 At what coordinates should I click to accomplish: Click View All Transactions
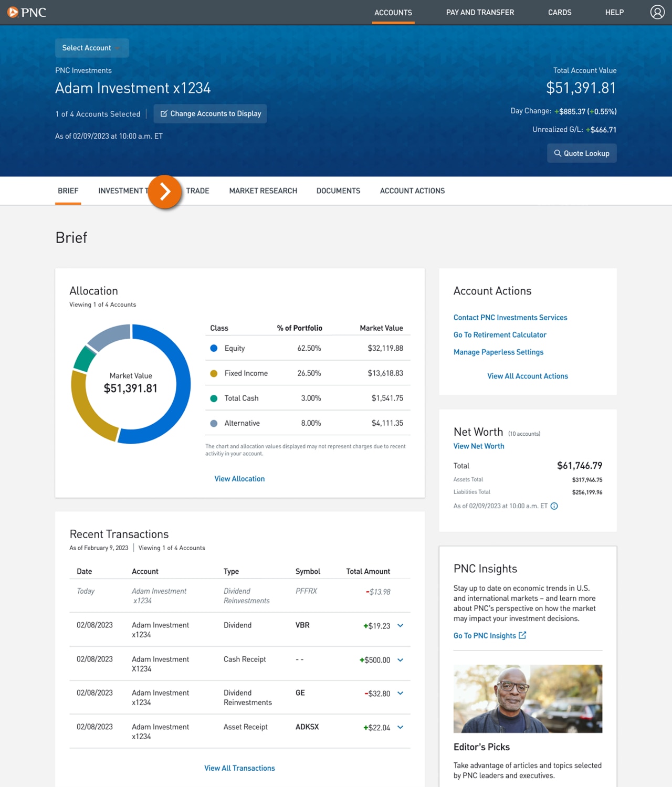239,768
